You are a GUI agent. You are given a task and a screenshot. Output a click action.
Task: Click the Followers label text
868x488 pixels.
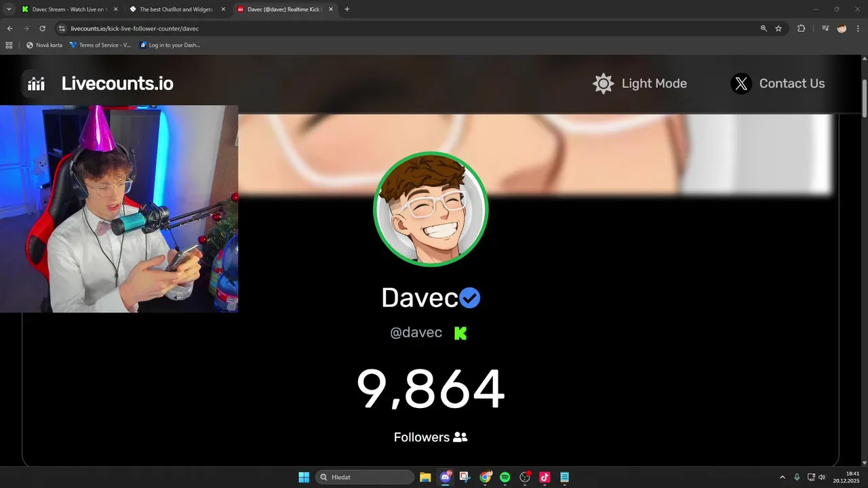point(421,437)
